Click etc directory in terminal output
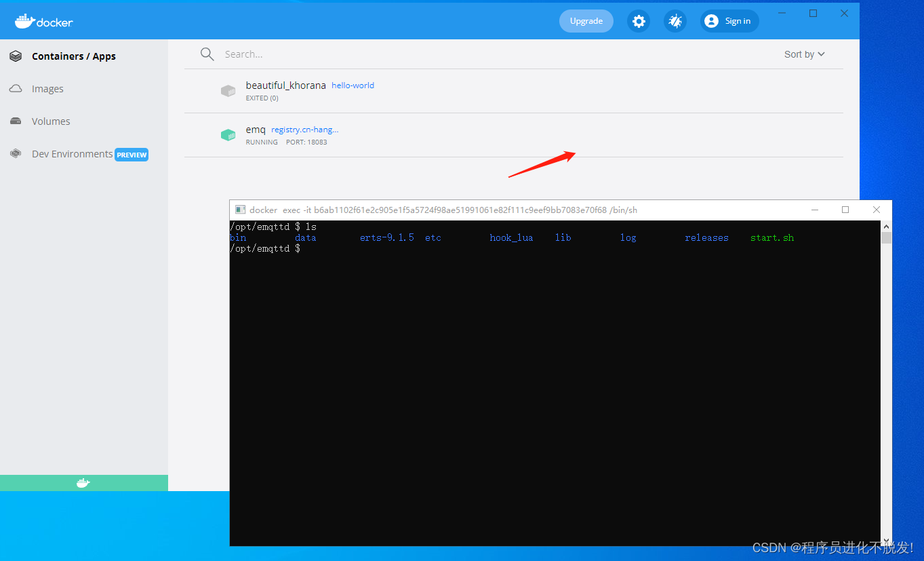The image size is (924, 561). point(433,238)
